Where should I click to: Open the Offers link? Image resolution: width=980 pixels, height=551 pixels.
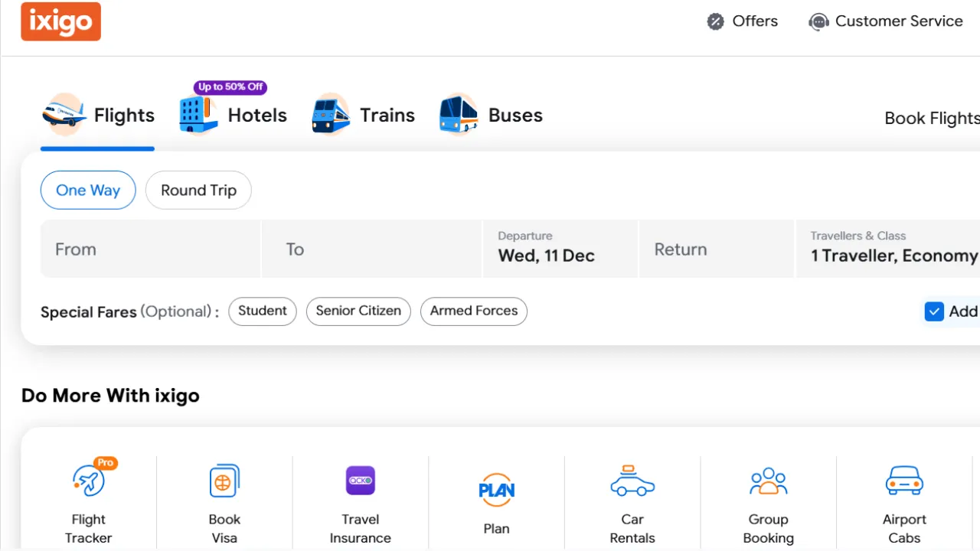click(x=742, y=21)
